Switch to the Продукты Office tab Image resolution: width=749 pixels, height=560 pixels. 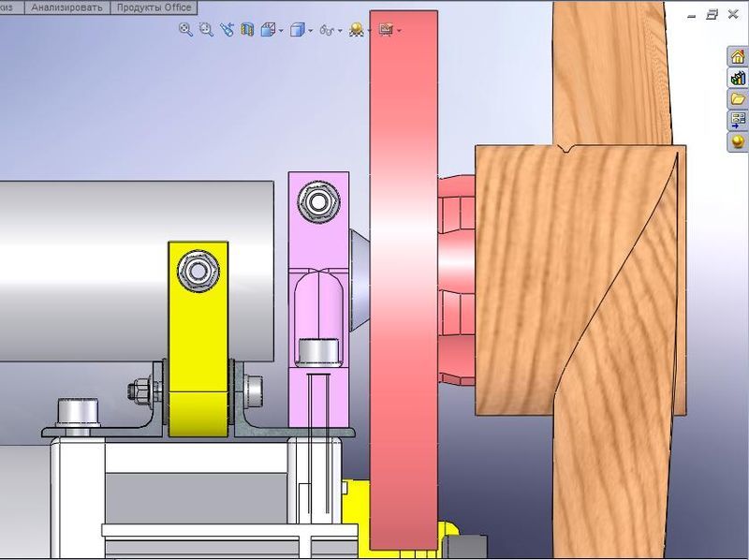click(x=154, y=7)
